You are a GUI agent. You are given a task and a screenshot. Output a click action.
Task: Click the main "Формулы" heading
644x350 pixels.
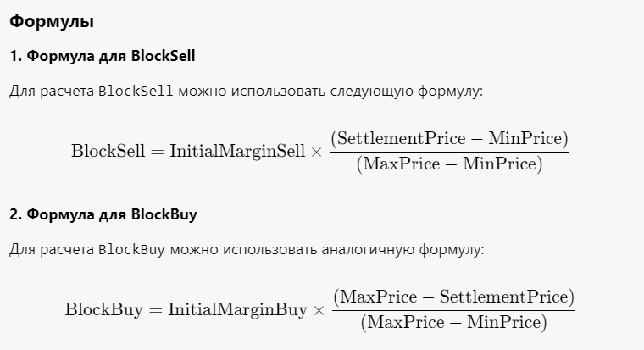coord(52,22)
